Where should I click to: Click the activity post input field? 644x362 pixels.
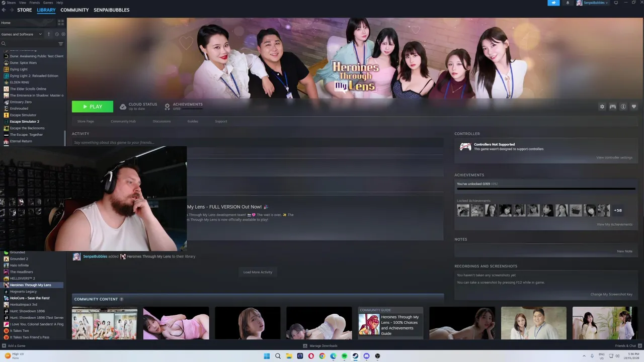(258, 143)
